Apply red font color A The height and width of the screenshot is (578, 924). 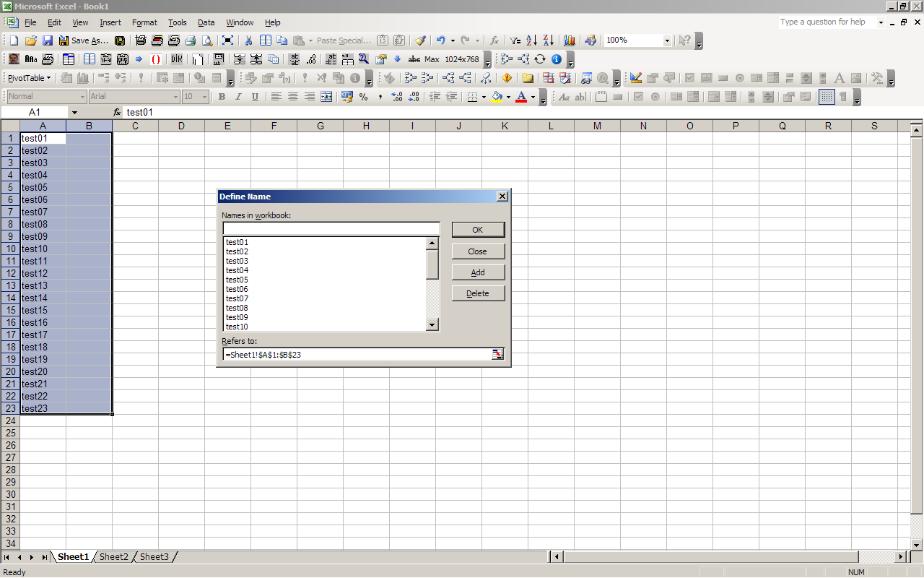click(521, 97)
